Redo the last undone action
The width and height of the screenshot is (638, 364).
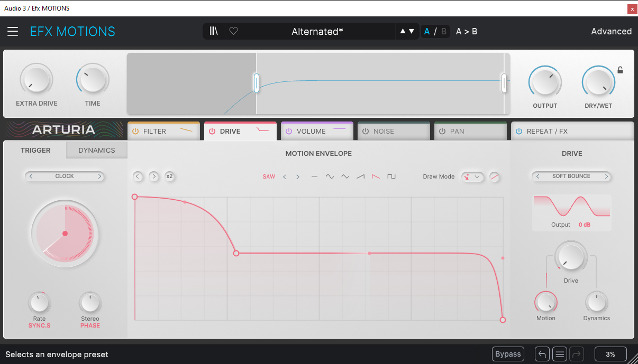pyautogui.click(x=577, y=354)
